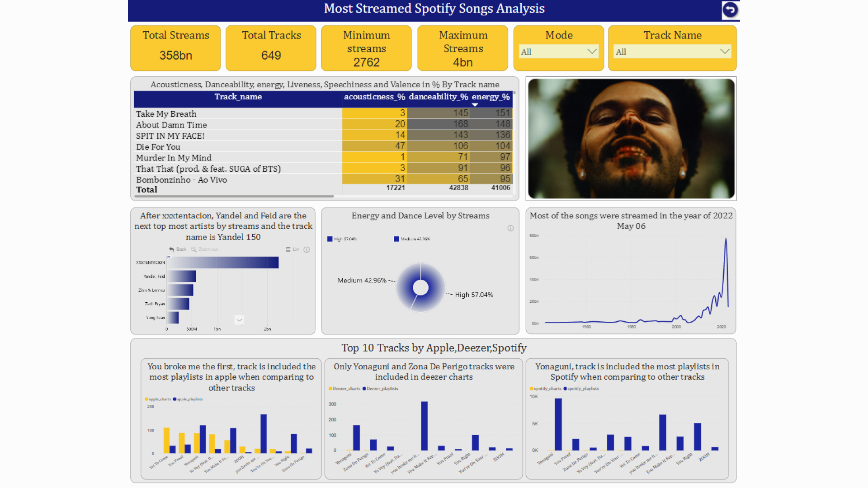Screen dimensions: 868x488
Task: Click the back arrow icon in the header
Action: (730, 10)
